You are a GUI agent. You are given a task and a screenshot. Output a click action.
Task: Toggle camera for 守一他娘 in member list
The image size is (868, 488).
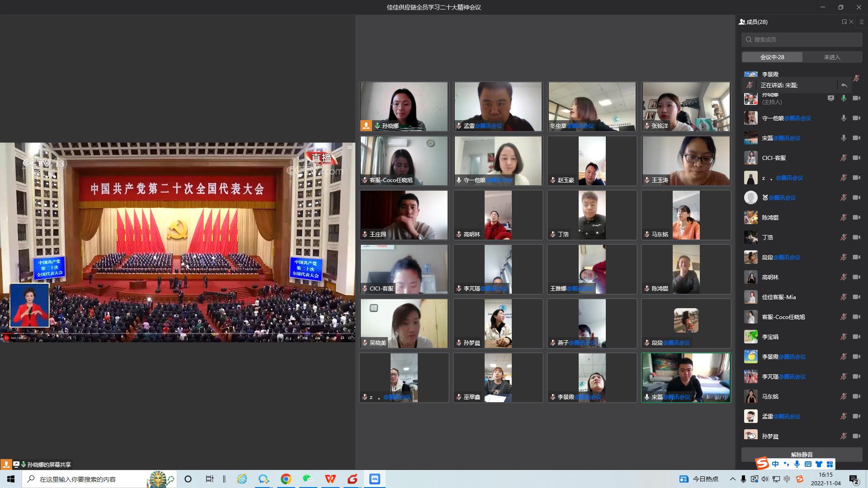point(857,118)
